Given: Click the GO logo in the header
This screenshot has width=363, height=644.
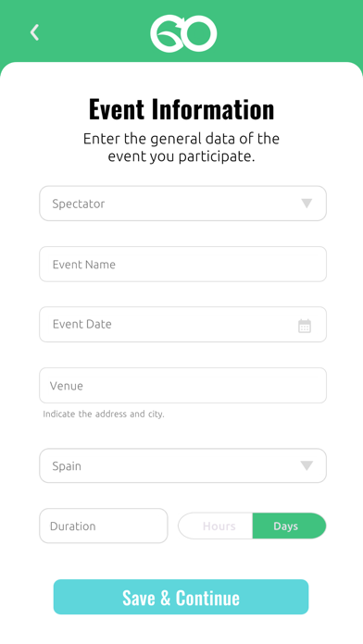Looking at the screenshot, I should (183, 33).
